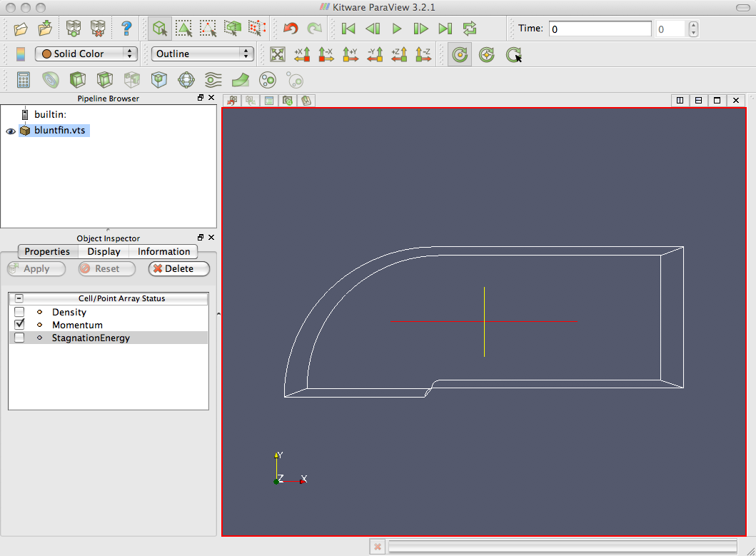Click the Time value input field

pos(600,29)
